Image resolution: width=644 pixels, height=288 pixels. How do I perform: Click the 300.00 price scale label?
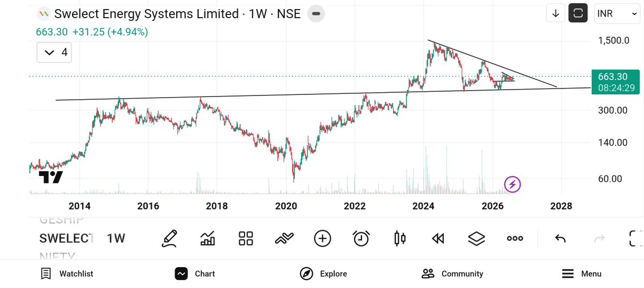(x=613, y=110)
